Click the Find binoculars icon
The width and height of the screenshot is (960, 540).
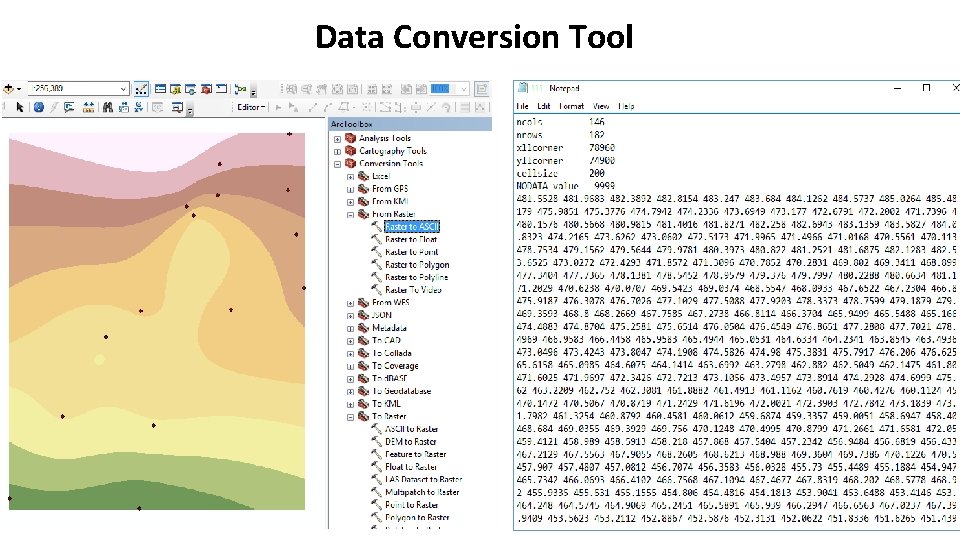coord(108,108)
